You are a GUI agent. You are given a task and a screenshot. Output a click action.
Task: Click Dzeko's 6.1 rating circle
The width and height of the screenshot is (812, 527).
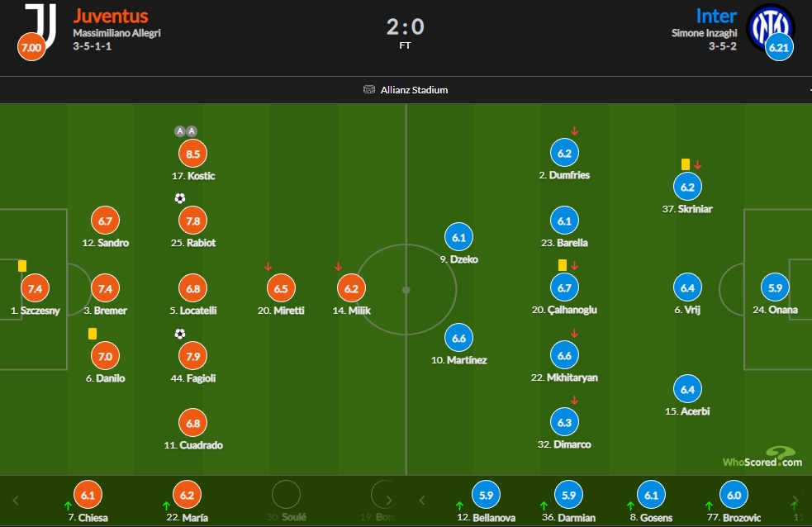(x=458, y=237)
